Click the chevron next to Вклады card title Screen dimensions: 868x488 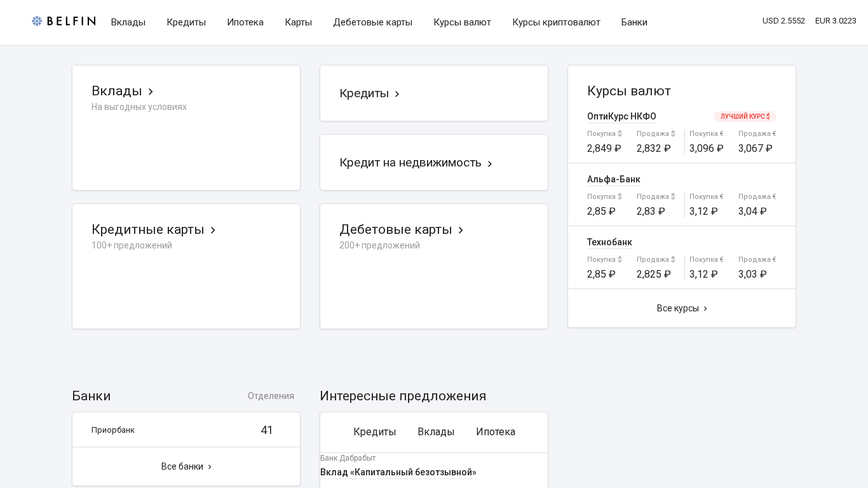(x=151, y=91)
